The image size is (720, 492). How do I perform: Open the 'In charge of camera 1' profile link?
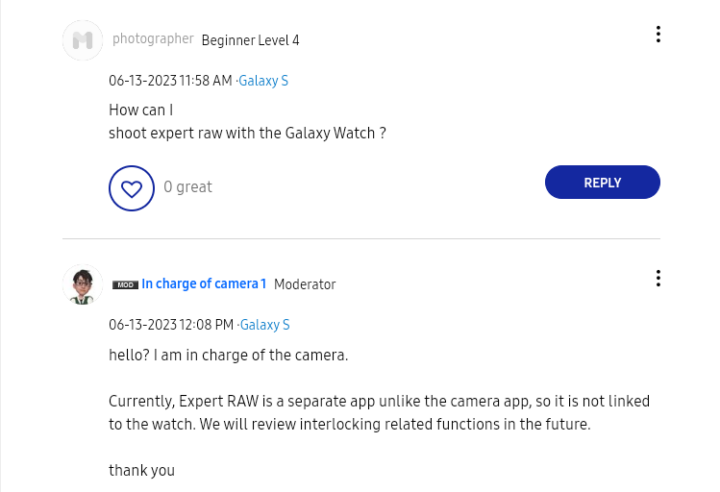pyautogui.click(x=204, y=284)
